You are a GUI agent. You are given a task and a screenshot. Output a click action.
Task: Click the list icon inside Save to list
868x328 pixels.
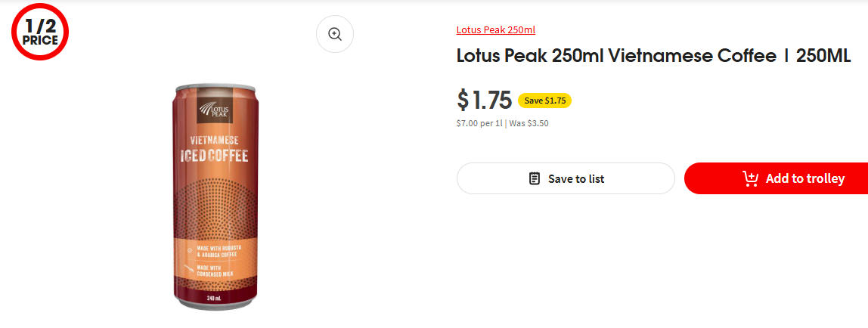(x=535, y=179)
